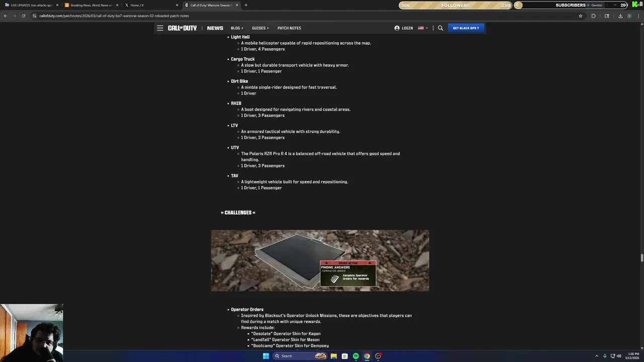
Task: Open the PATCH NOTES menu item
Action: click(x=289, y=28)
